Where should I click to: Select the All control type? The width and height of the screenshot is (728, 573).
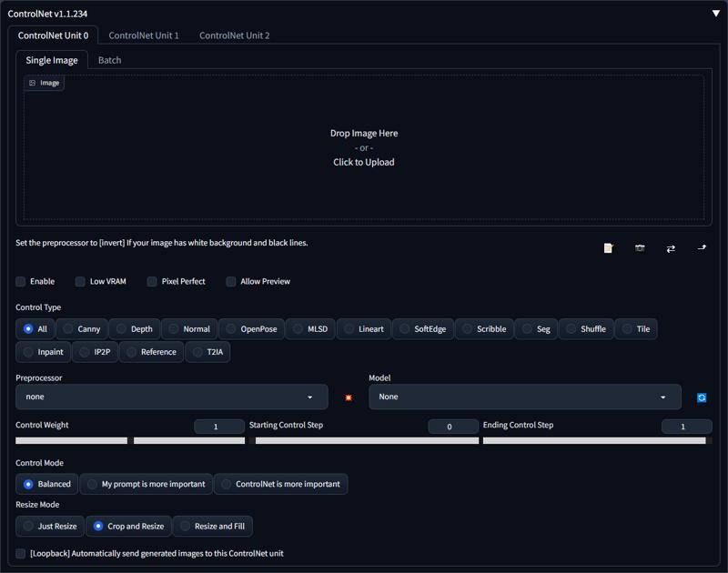point(35,329)
